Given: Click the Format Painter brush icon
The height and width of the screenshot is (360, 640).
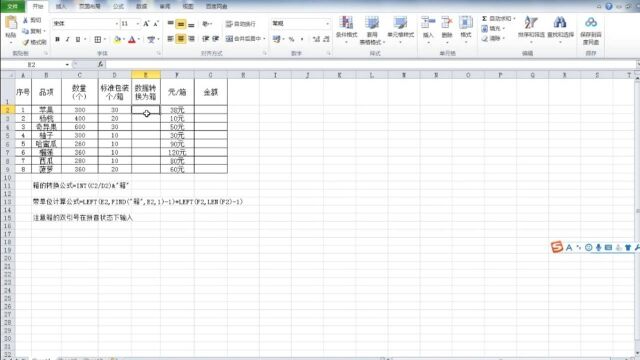Looking at the screenshot, I should (x=26, y=42).
